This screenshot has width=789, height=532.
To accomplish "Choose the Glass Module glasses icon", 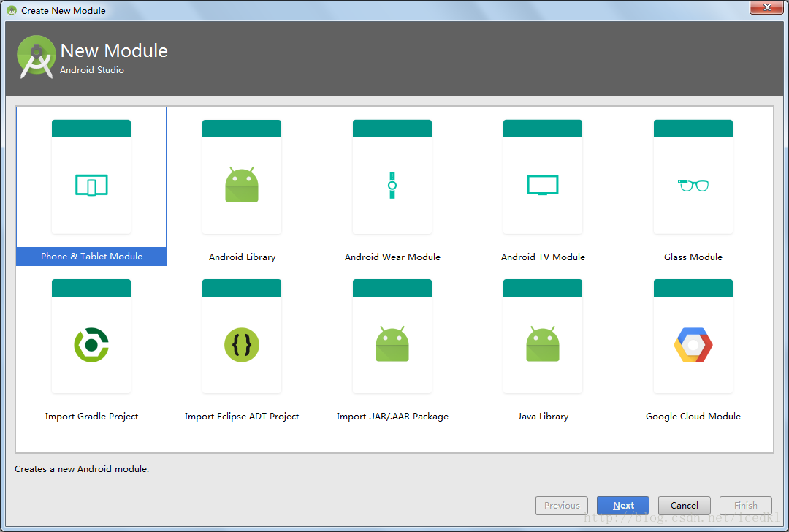I will (693, 185).
